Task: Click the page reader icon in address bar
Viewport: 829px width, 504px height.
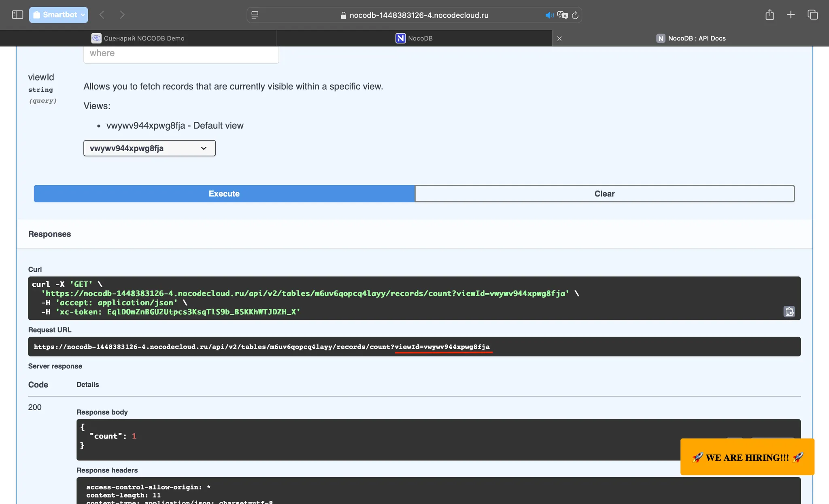Action: [x=255, y=15]
